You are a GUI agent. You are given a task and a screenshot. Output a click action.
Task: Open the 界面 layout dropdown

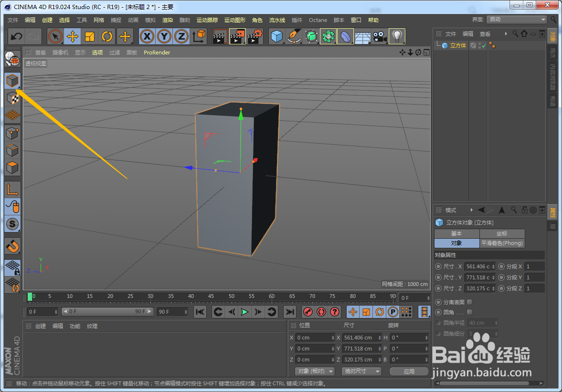click(517, 20)
